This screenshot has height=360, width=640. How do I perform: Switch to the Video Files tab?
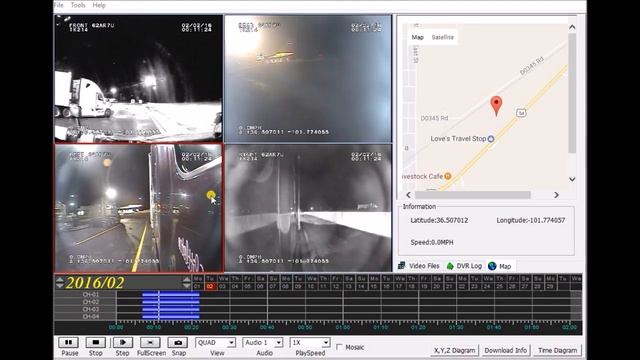tap(419, 266)
